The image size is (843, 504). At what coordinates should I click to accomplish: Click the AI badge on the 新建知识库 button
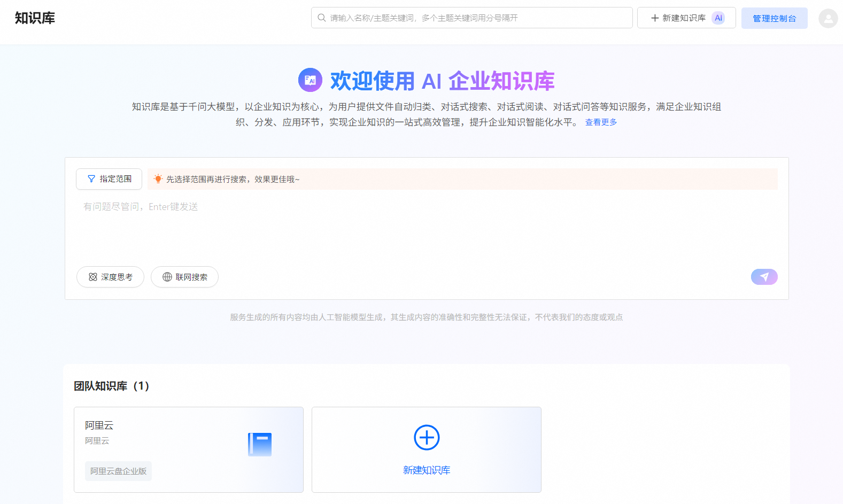click(x=718, y=18)
